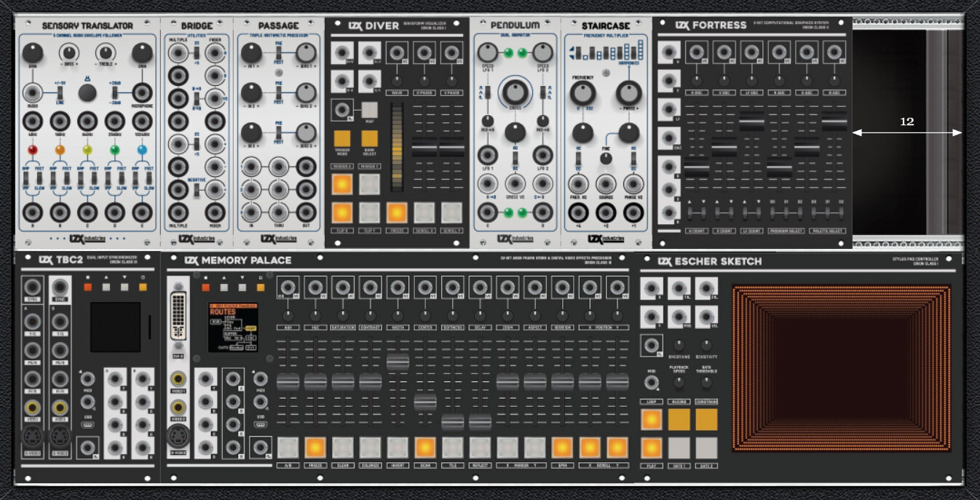Click the MEMORY PALACE module title
980x500 pixels.
[246, 260]
